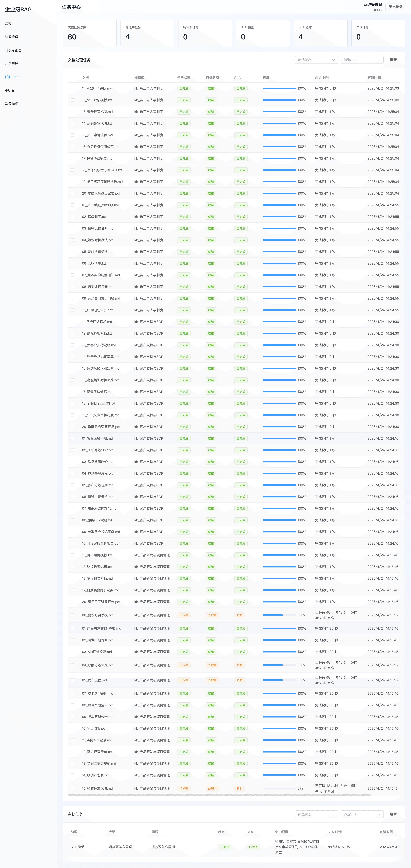Click the 超时 tag for 04_缺陷分级标准.txt
This screenshot has width=411, height=868.
239,665
